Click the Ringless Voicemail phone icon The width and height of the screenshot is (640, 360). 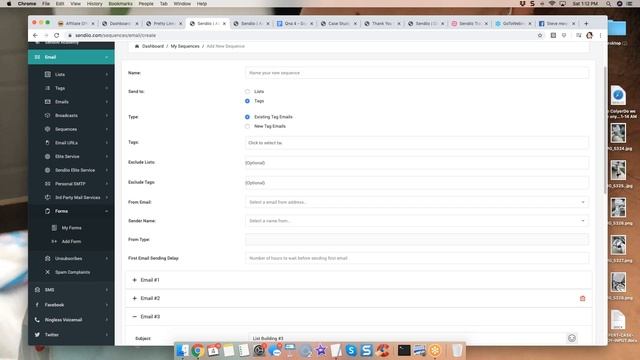[37, 320]
